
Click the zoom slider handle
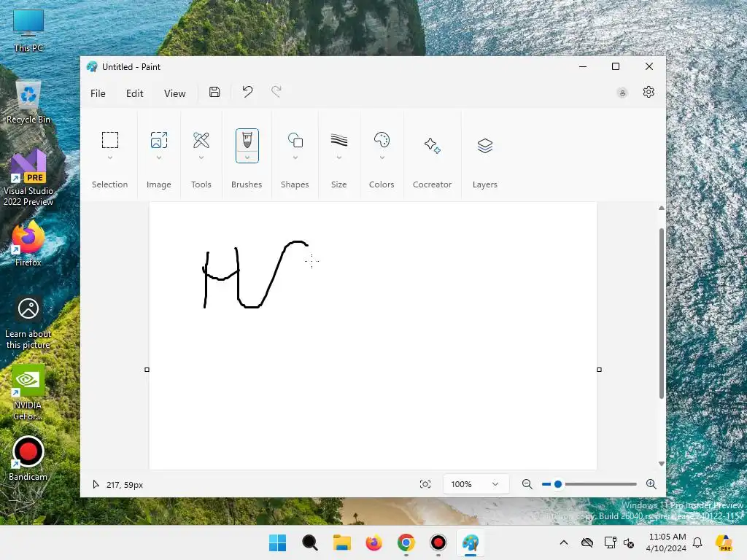pyautogui.click(x=558, y=484)
